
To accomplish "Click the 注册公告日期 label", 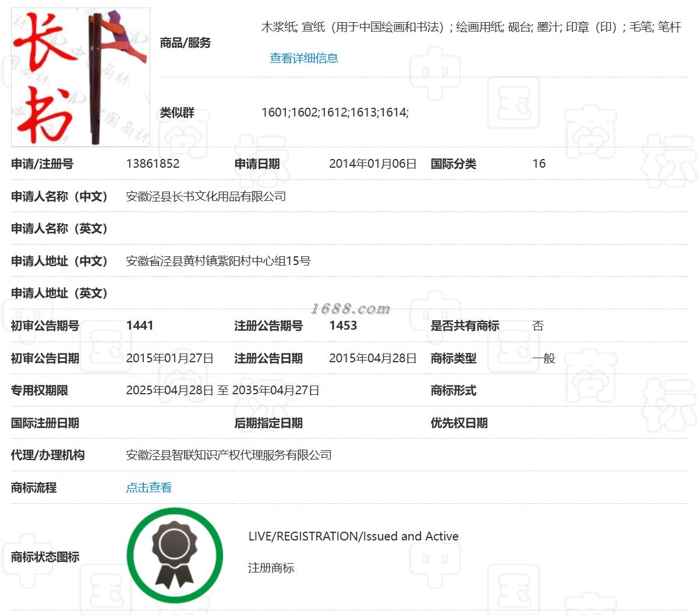I will coord(268,358).
